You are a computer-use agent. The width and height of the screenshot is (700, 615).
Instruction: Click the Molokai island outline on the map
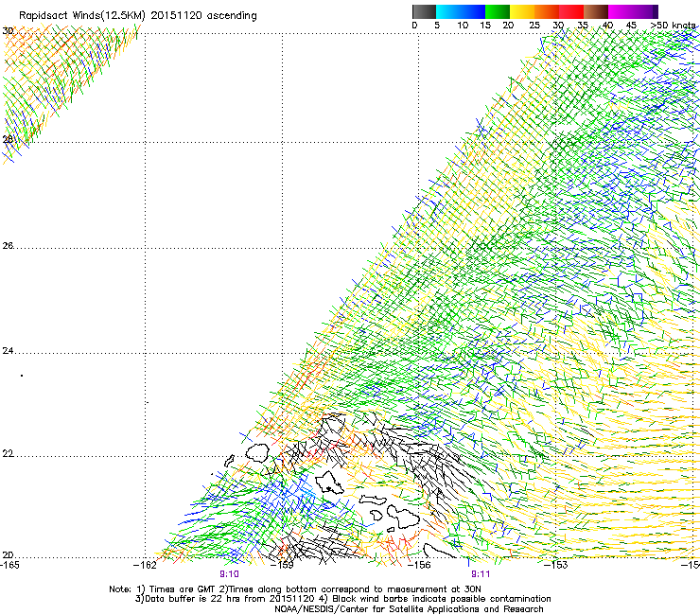[x=372, y=500]
